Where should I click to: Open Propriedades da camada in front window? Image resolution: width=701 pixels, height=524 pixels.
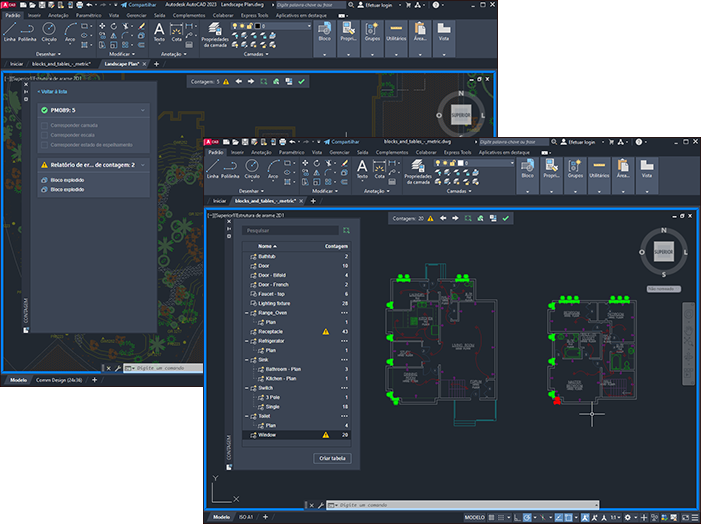(418, 172)
